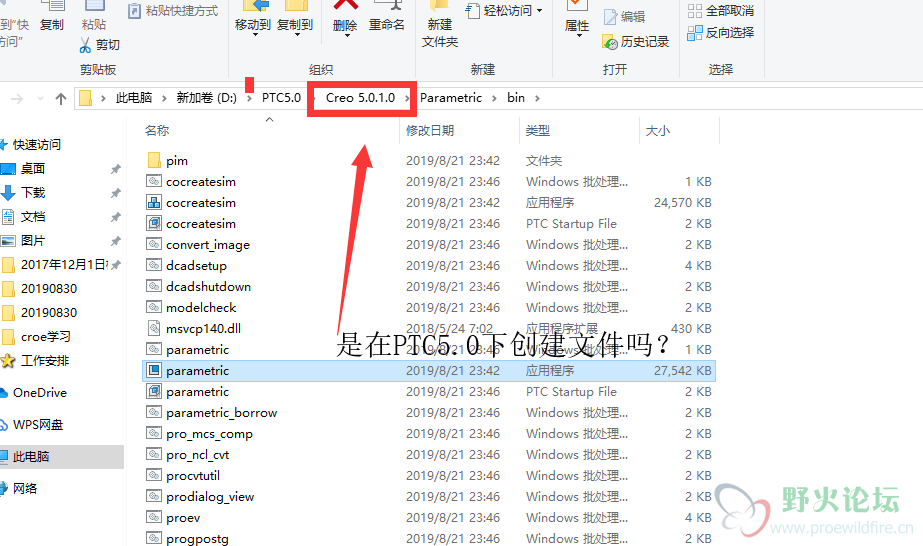
Task: Click the Rename (重命名) button
Action: (387, 18)
